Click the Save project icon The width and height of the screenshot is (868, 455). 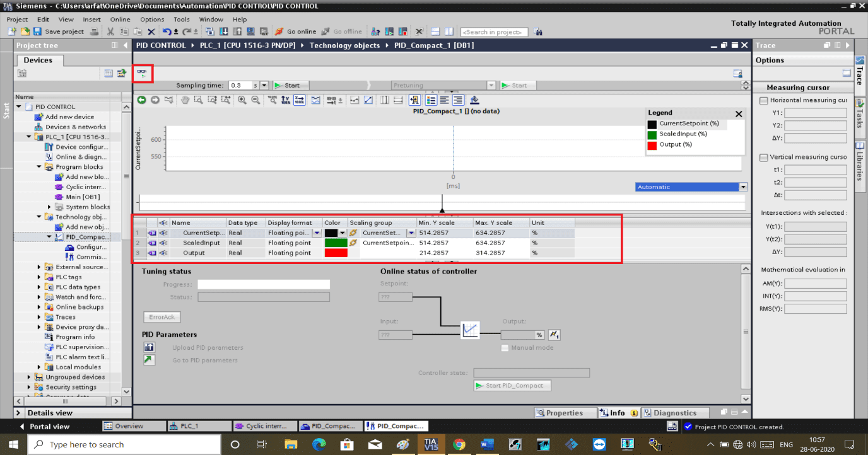pos(38,32)
